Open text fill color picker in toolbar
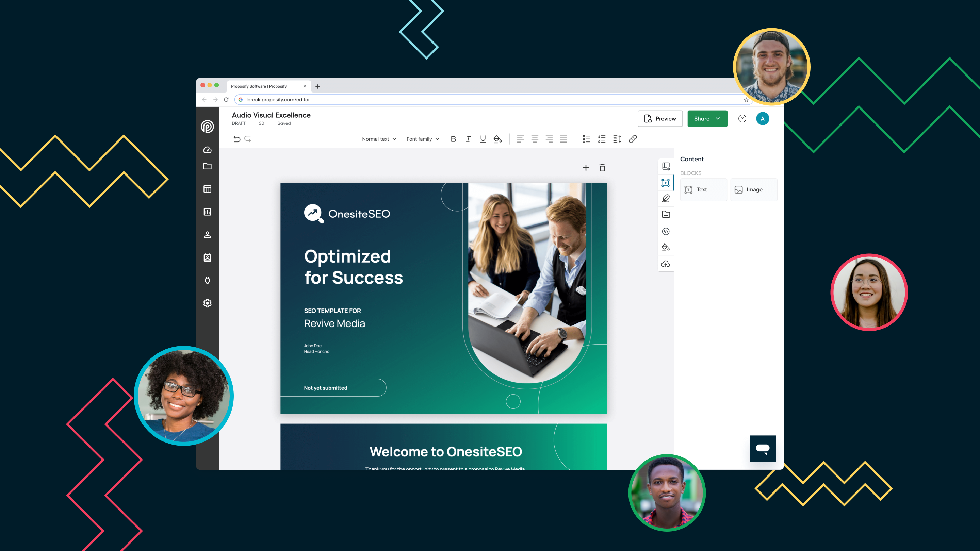 [x=497, y=139]
